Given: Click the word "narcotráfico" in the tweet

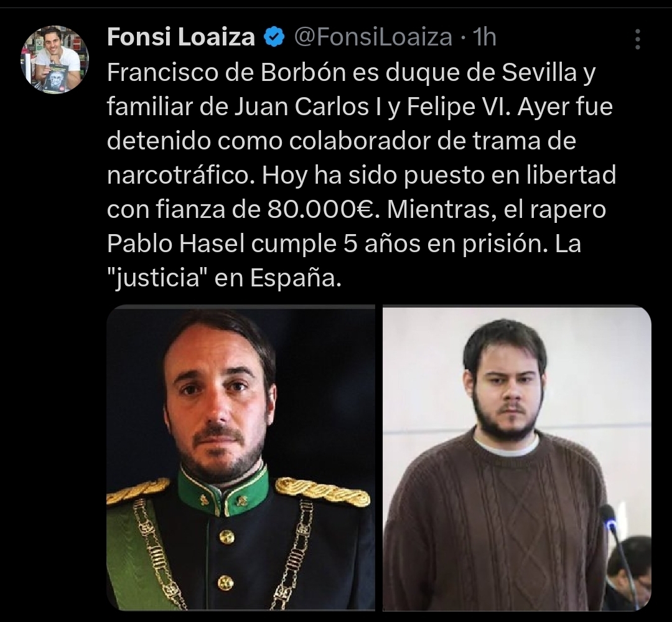Looking at the screenshot, I should 179,175.
